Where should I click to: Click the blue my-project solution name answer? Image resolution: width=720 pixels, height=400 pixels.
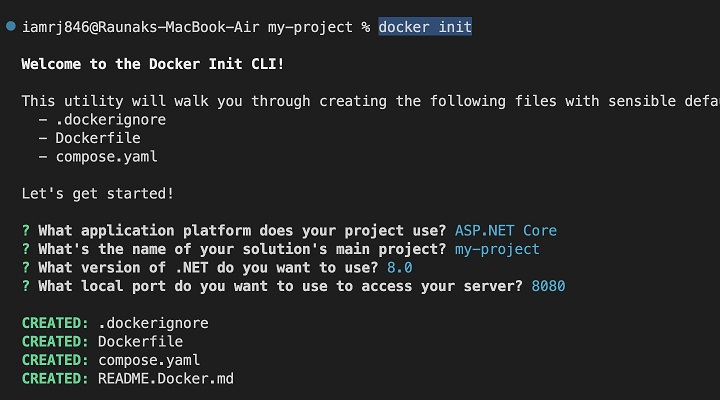click(498, 249)
